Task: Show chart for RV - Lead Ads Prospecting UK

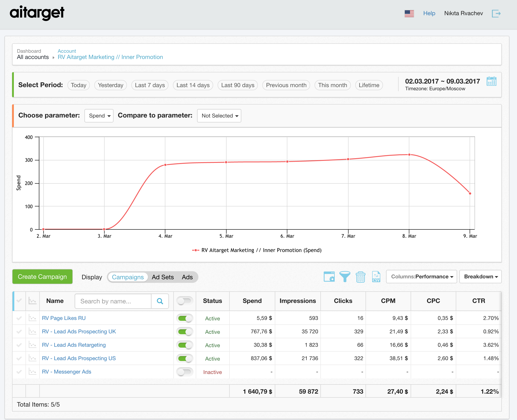Action: [x=32, y=331]
